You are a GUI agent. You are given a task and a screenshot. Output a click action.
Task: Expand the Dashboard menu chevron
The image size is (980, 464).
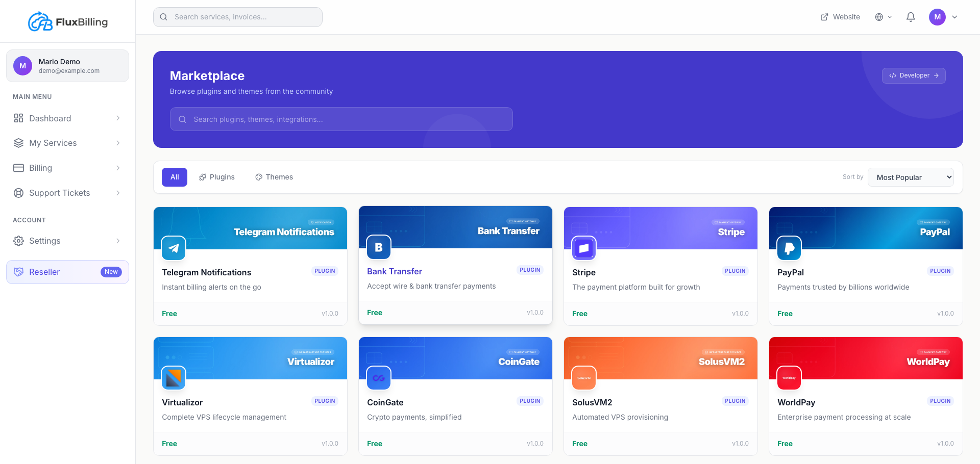[x=118, y=118]
